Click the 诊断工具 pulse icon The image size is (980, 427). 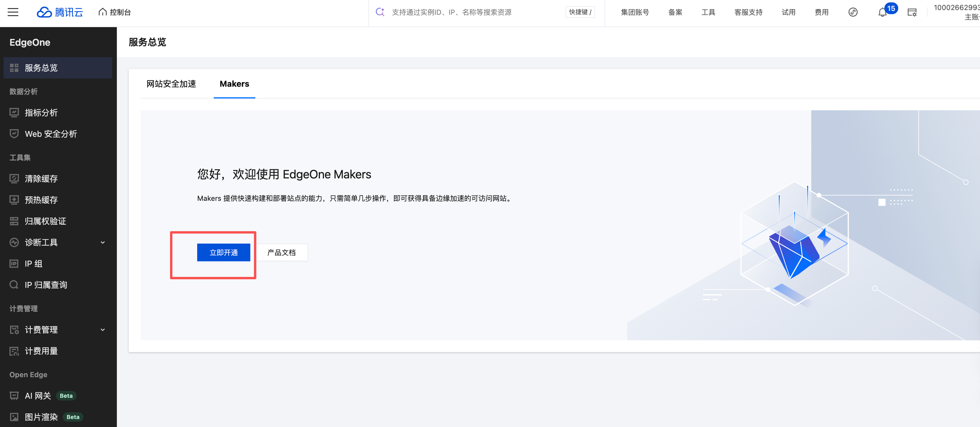pos(14,242)
